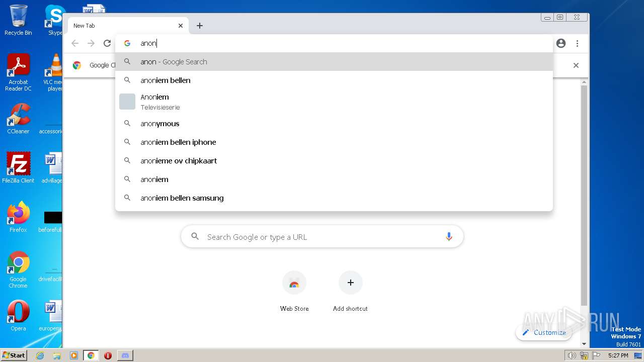Viewport: 644px width, 362px height.
Task: Open the Chrome profile avatar icon
Action: pos(561,43)
